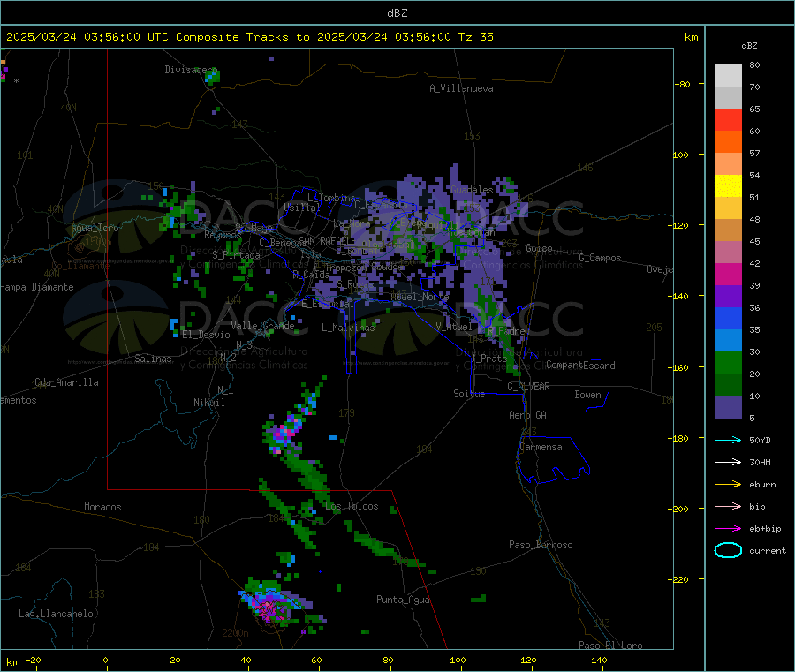The height and width of the screenshot is (672, 795).
Task: Click the Paso_Barroso location label
Action: [541, 545]
